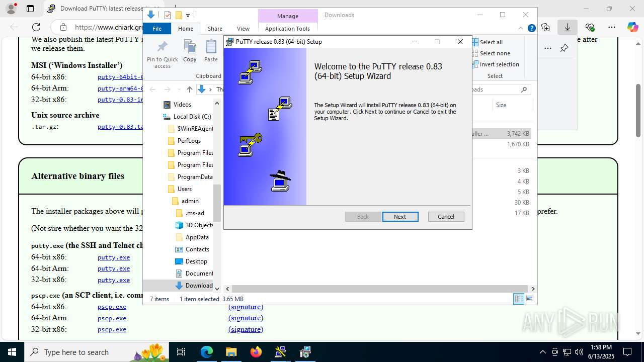Viewport: 644px width, 362px height.
Task: Click Properties icon in Quick Access Toolbar
Action: click(168, 15)
